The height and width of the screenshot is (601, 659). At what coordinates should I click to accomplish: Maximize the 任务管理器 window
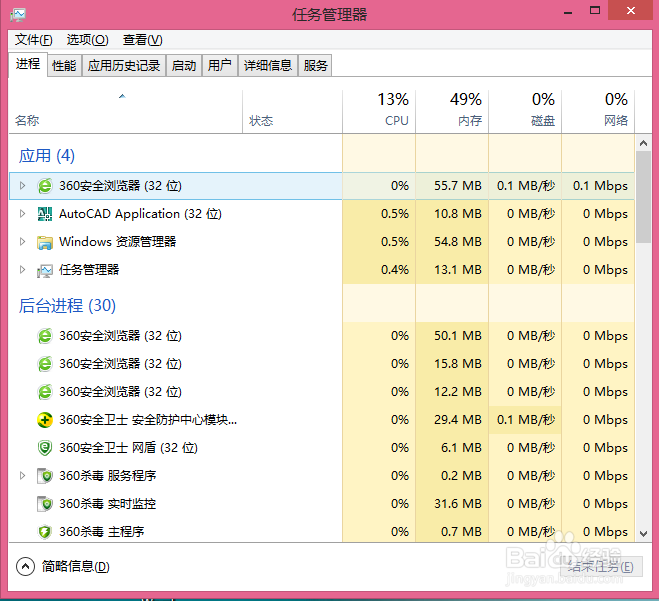coord(595,11)
